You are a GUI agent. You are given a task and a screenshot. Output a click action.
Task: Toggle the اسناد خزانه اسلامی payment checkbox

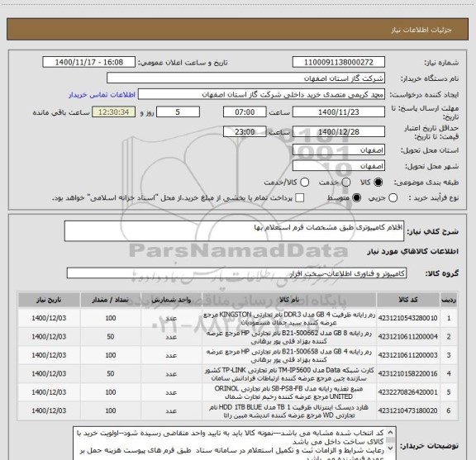[x=300, y=198]
